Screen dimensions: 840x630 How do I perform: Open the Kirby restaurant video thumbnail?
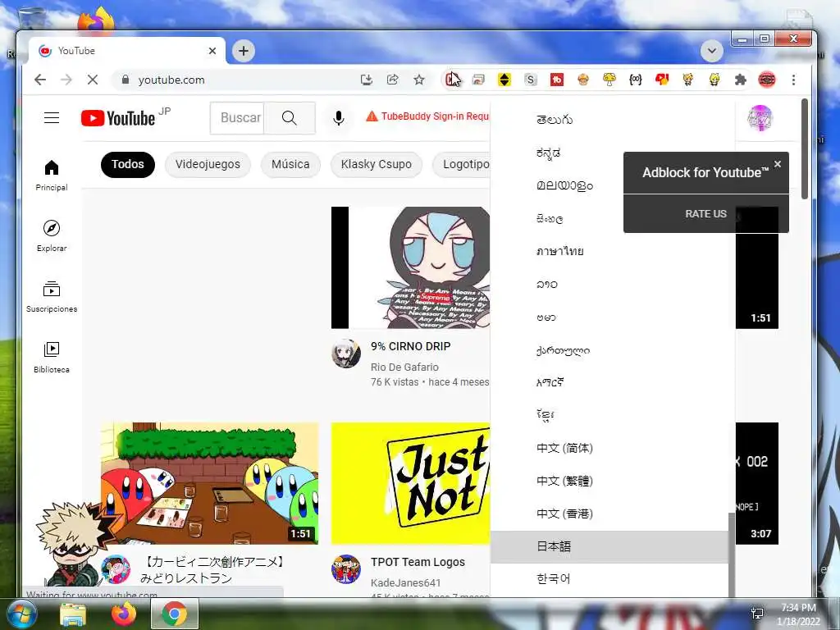click(209, 483)
